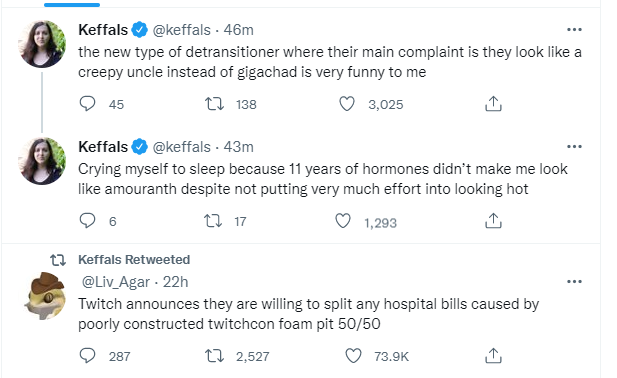Viewport: 617px width, 378px height.
Task: Retweet the tweet with 2,527 retweets
Action: (x=214, y=356)
